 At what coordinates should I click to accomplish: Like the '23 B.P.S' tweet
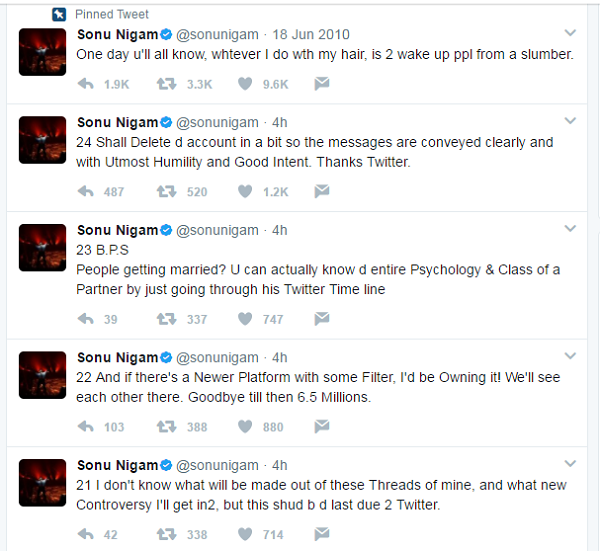click(244, 319)
